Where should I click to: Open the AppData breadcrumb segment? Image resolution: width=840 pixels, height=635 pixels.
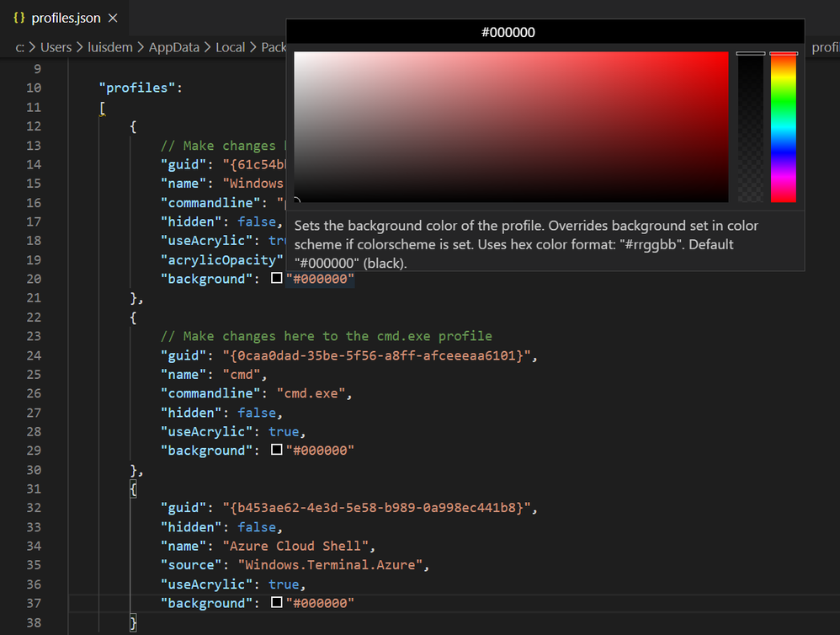(x=174, y=47)
